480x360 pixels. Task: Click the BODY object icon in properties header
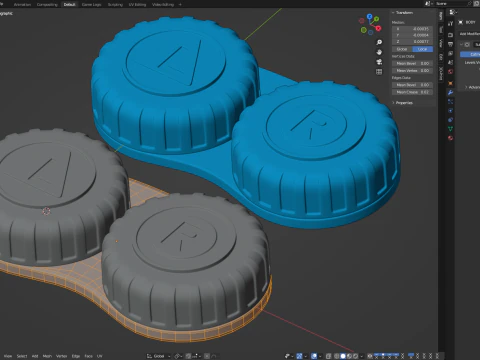tap(461, 22)
